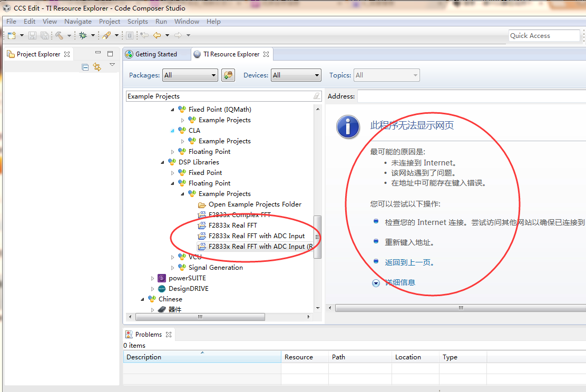This screenshot has width=586, height=392.
Task: Open the Debug dropdown arrow
Action: point(93,35)
